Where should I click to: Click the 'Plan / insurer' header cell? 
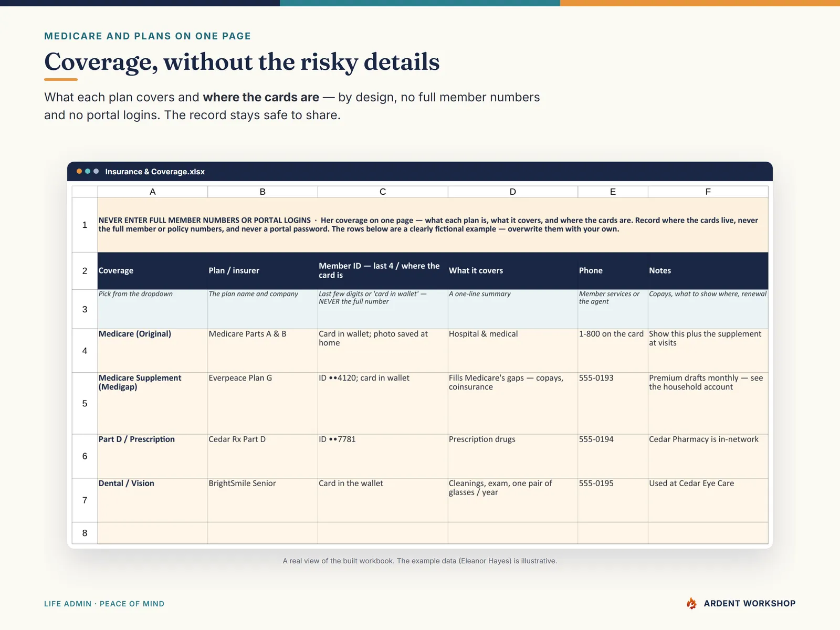[x=262, y=271]
